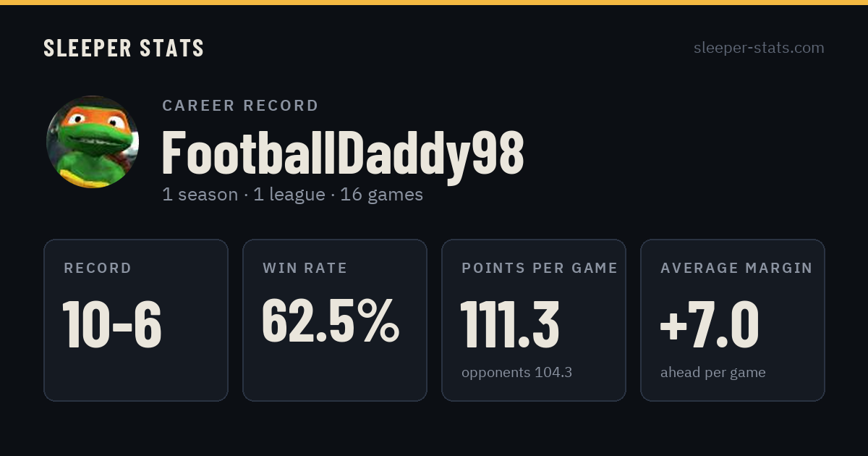Select the POINTS PER GAME card
This screenshot has width=868, height=456.
click(534, 320)
